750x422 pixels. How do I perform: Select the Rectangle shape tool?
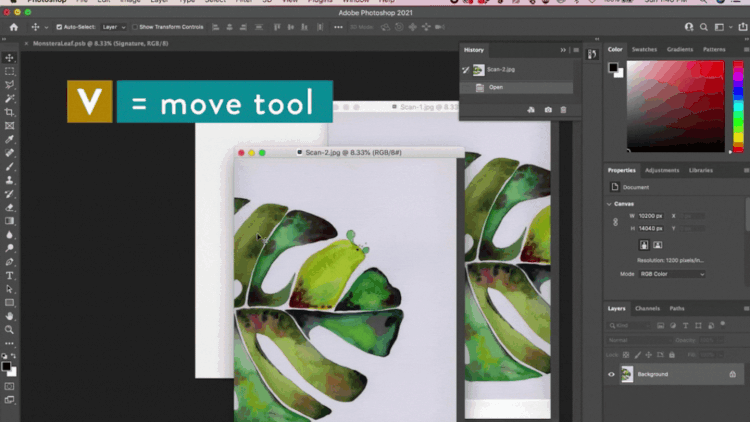click(x=9, y=303)
